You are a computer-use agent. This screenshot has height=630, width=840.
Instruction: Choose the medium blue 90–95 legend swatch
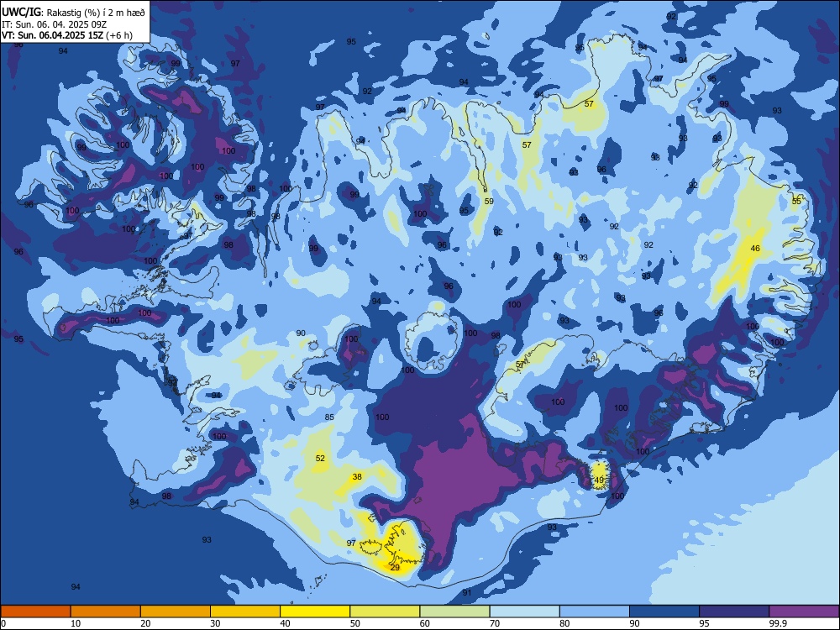click(664, 612)
